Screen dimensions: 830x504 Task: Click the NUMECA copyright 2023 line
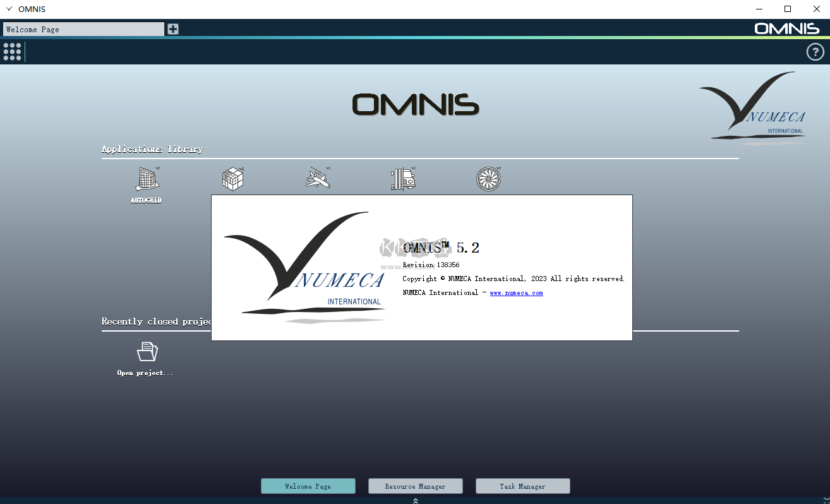514,279
